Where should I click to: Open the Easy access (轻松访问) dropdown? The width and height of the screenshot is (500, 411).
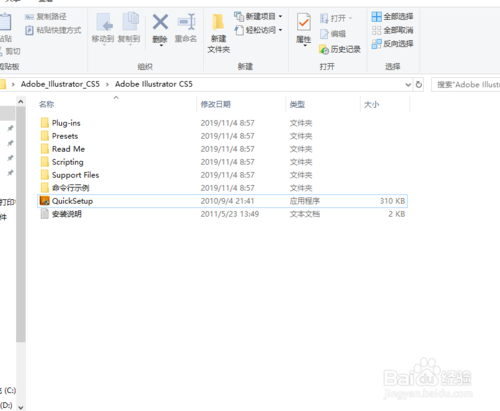click(x=258, y=30)
